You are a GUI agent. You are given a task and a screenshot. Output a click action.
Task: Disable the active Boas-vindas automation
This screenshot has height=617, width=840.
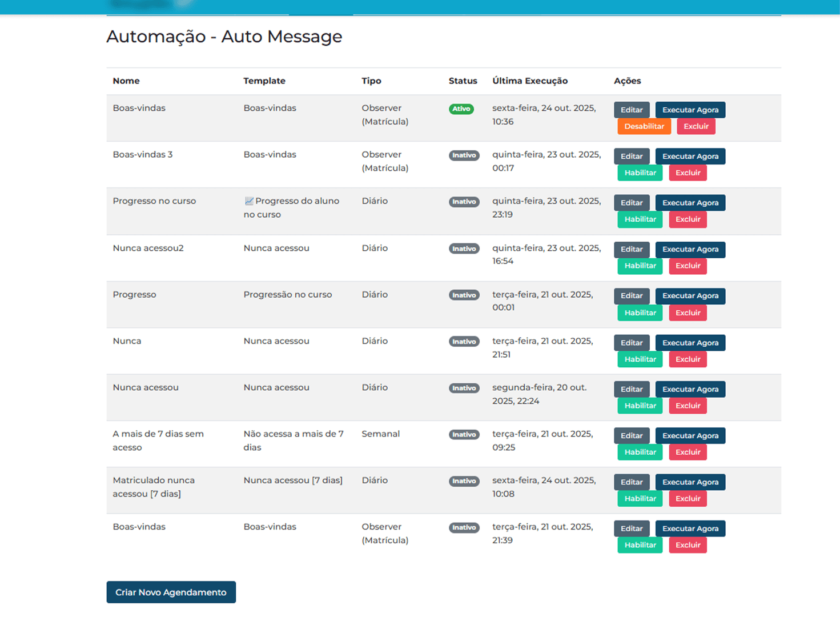pos(644,126)
